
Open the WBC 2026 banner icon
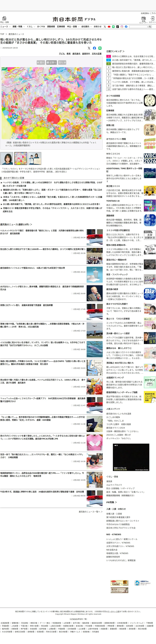tap(150, 159)
